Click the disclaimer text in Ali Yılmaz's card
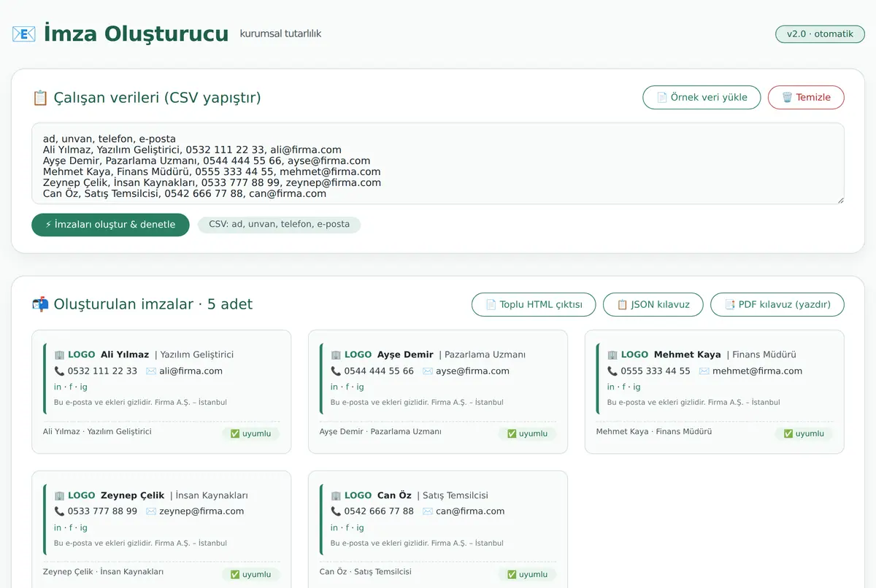The width and height of the screenshot is (876, 588). coord(140,402)
